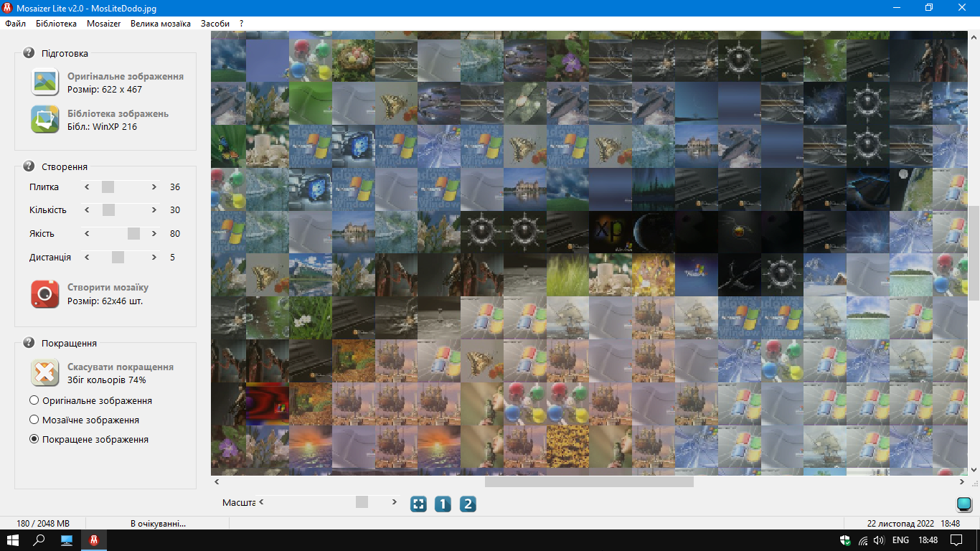Image resolution: width=980 pixels, height=551 pixels.
Task: Click the taskbar clock 18:48
Action: (928, 540)
